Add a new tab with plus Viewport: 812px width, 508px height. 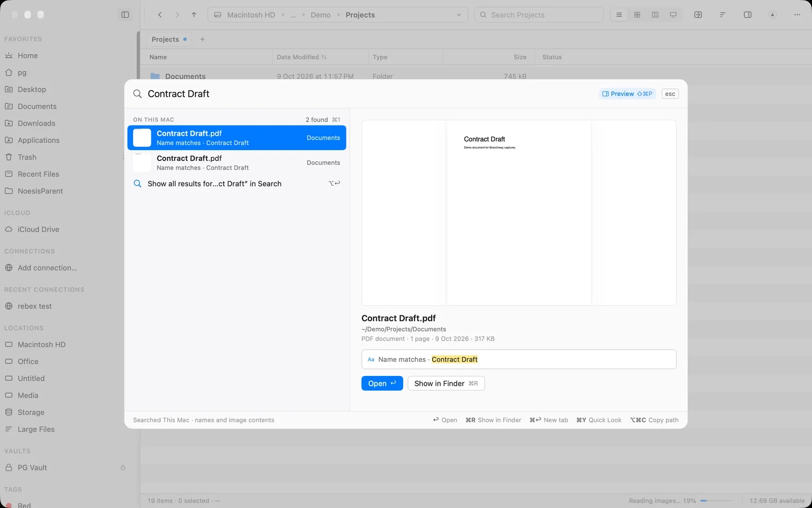pos(202,39)
